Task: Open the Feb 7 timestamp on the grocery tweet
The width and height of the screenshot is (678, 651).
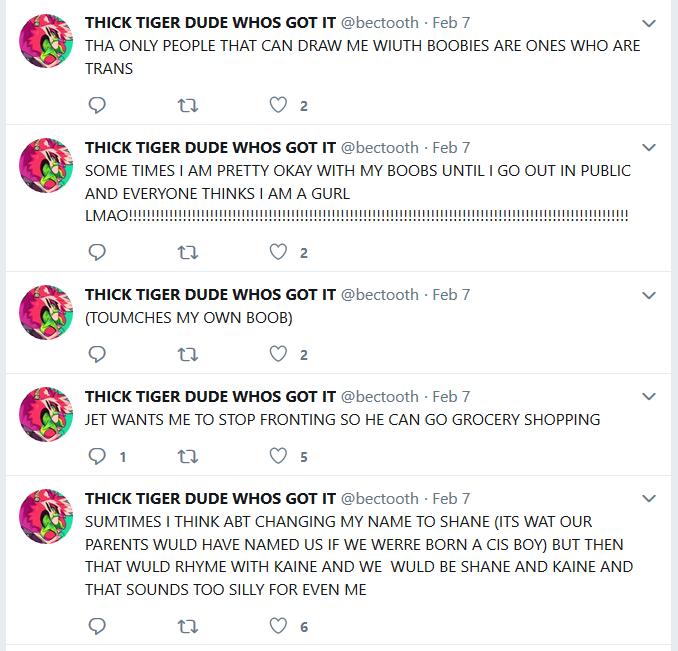Action: (451, 396)
